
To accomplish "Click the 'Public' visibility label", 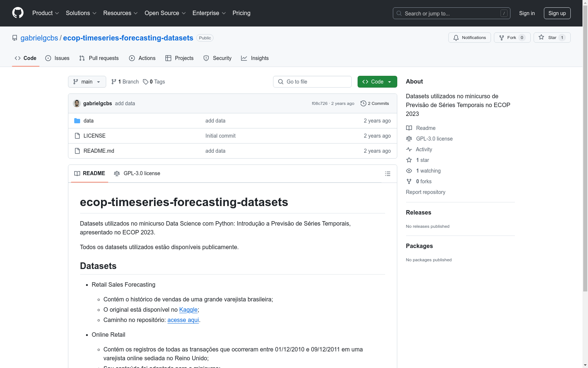I will (205, 38).
